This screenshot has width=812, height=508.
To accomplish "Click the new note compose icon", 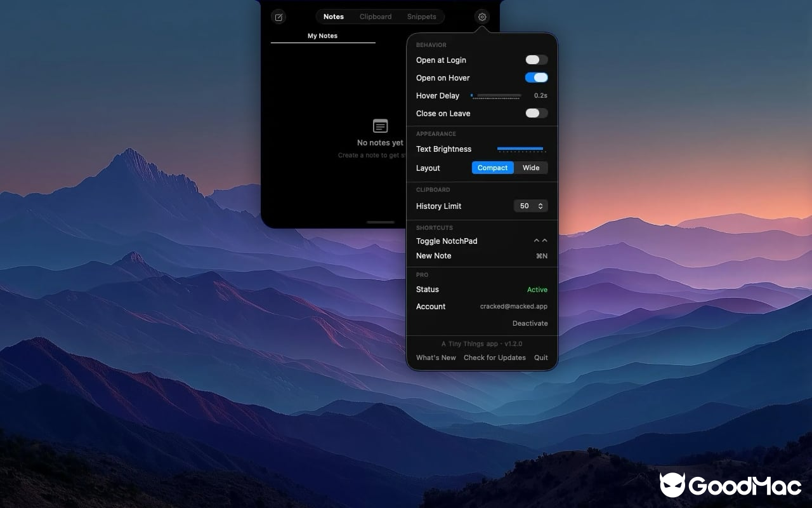I will pos(278,17).
